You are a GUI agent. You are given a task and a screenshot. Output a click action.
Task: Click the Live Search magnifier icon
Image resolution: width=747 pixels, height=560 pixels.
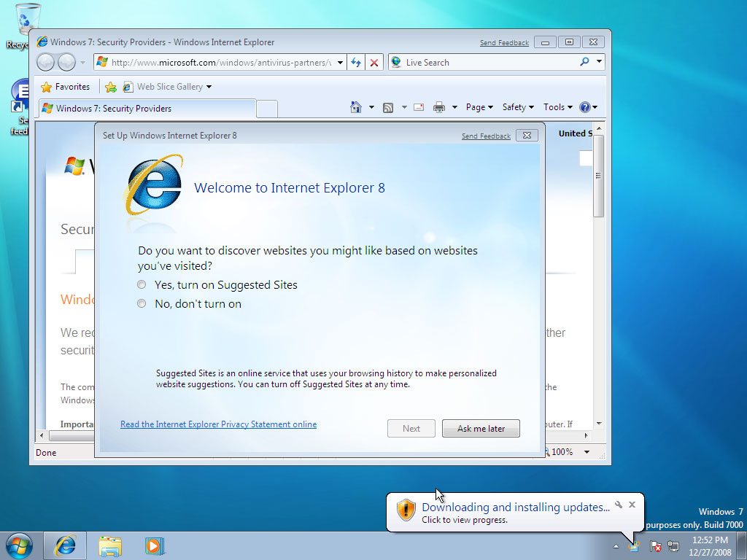coord(584,62)
